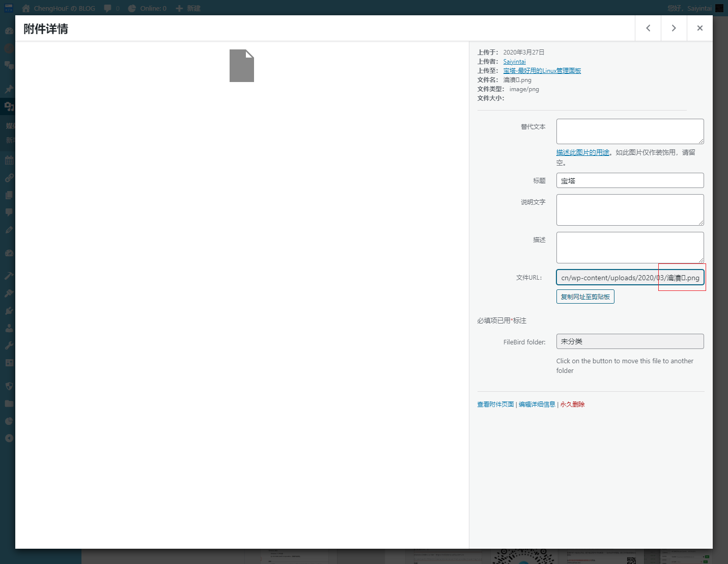Image resolution: width=728 pixels, height=564 pixels.
Task: Open the Online: 0 admin bar item
Action: pos(147,8)
